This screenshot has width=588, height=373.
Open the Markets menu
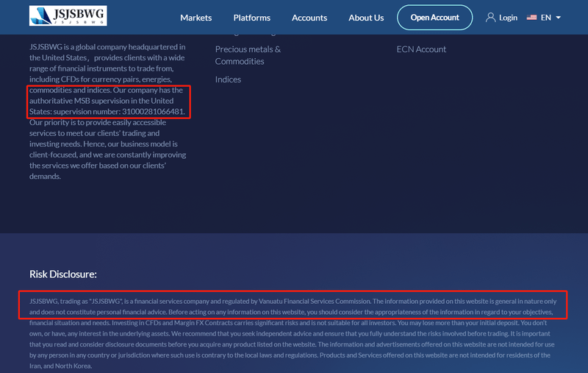(196, 18)
